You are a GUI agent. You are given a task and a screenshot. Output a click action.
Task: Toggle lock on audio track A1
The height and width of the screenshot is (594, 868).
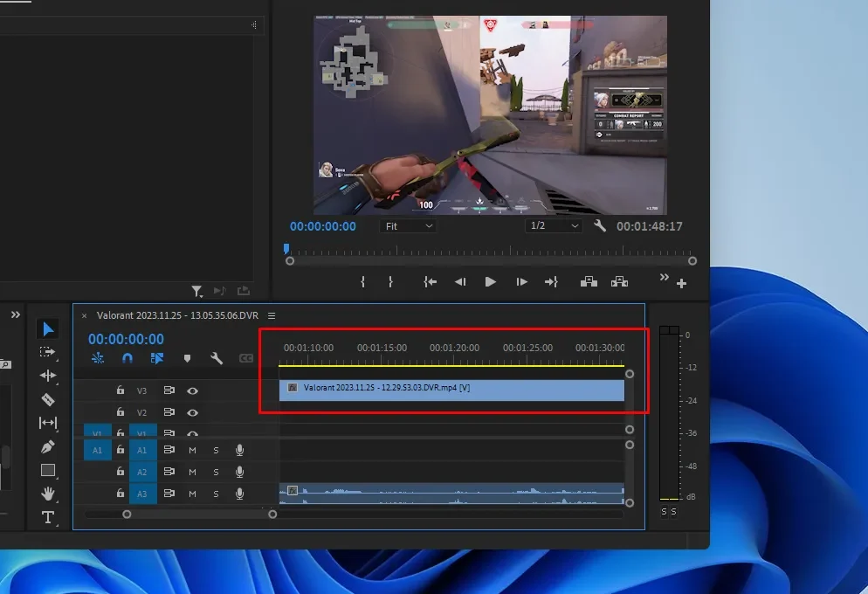click(121, 450)
